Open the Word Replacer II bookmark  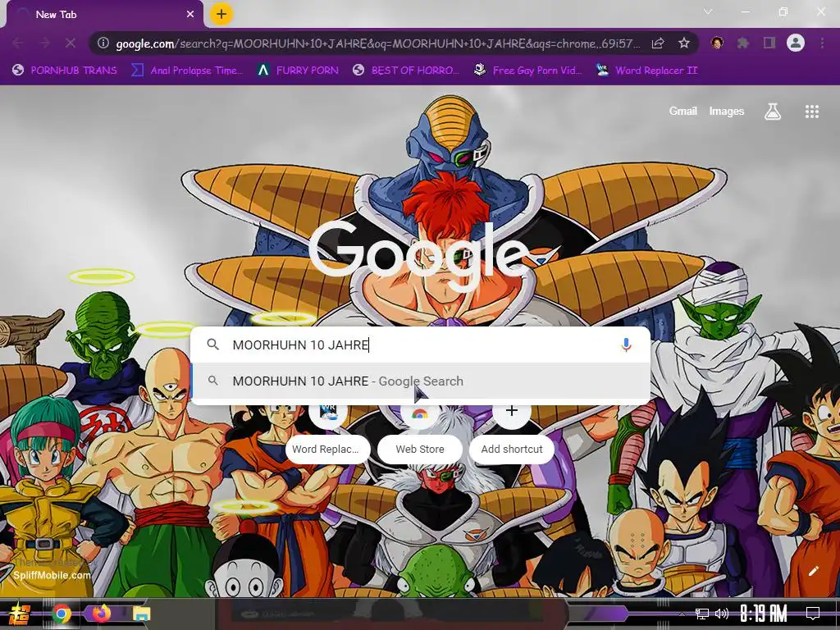646,71
